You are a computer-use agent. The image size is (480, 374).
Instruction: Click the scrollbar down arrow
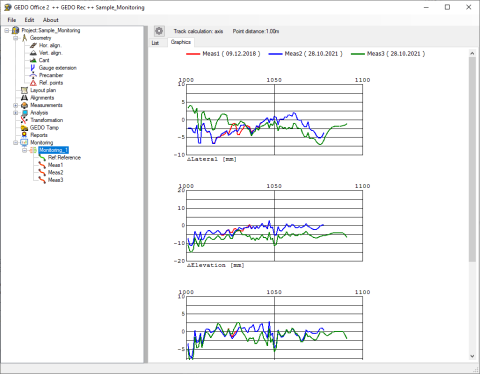pyautogui.click(x=472, y=356)
